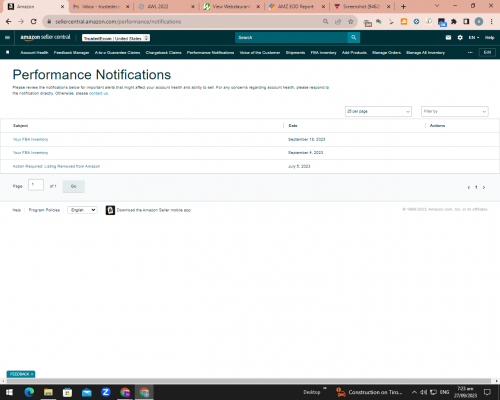Click the page number input field
Screen dimensions: 500x400
[x=36, y=185]
